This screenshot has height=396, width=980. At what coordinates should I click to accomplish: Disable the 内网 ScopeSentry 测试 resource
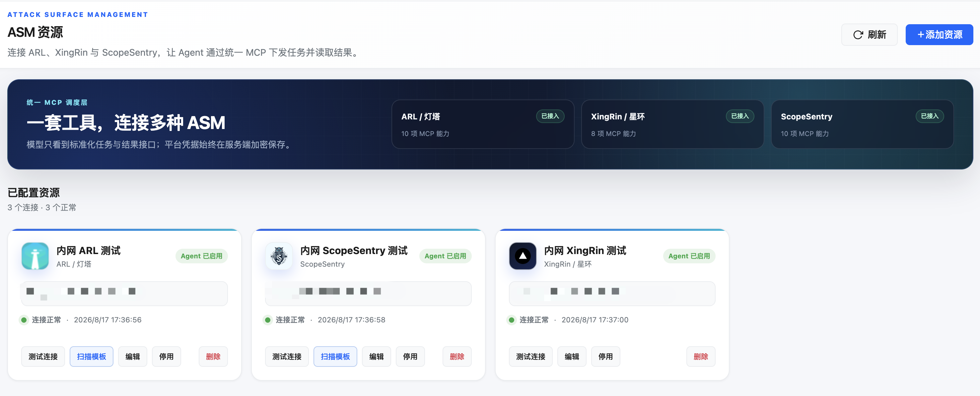pos(410,357)
